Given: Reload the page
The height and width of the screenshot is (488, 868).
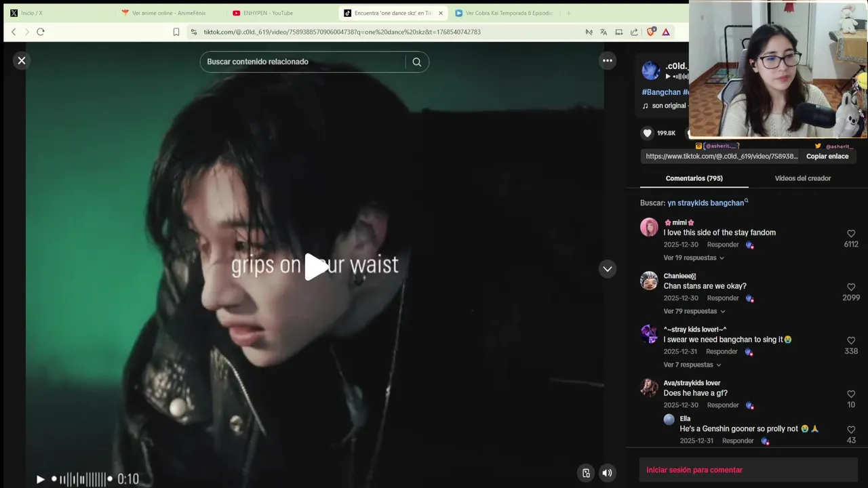Looking at the screenshot, I should (41, 32).
